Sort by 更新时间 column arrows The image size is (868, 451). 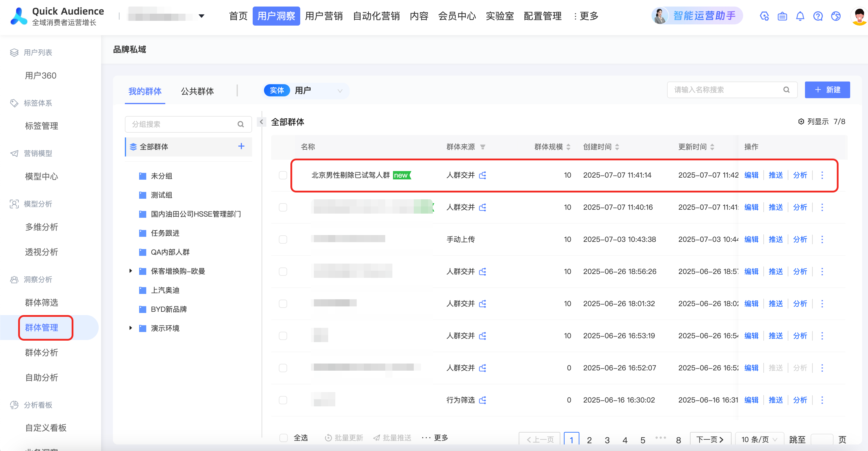click(x=712, y=147)
